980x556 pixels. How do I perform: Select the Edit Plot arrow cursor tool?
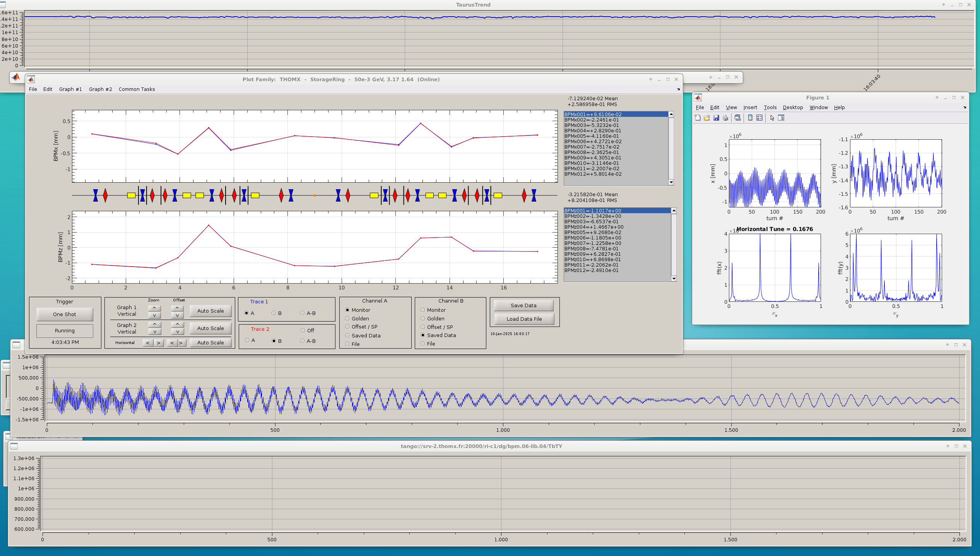(x=772, y=118)
